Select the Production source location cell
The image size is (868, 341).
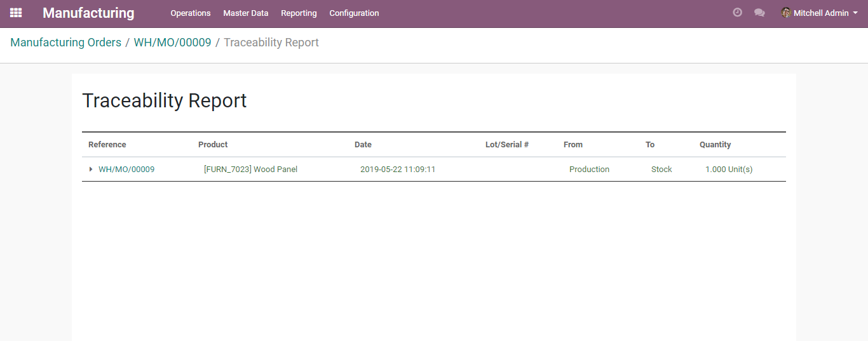(589, 170)
